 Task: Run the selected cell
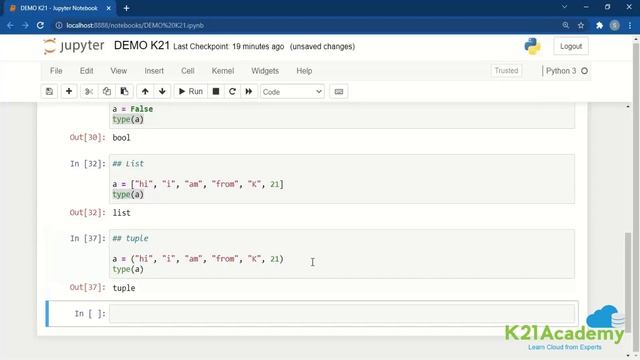(x=191, y=91)
